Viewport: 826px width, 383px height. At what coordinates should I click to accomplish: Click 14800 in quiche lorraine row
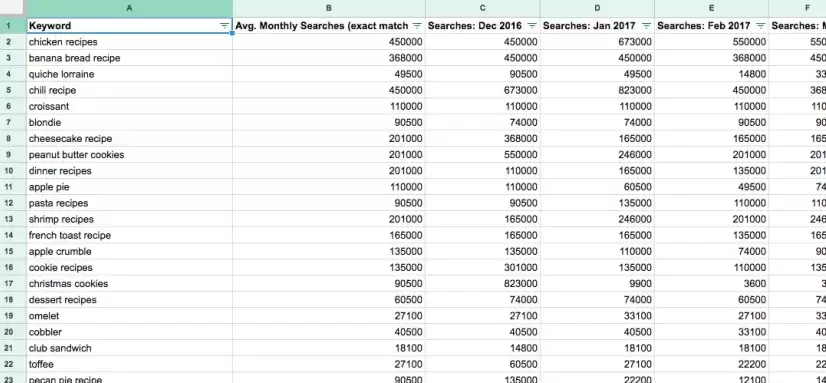tap(712, 74)
